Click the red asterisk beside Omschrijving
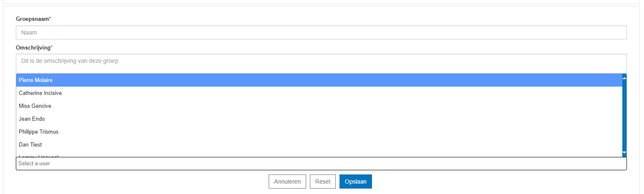644x194 pixels. pos(51,47)
